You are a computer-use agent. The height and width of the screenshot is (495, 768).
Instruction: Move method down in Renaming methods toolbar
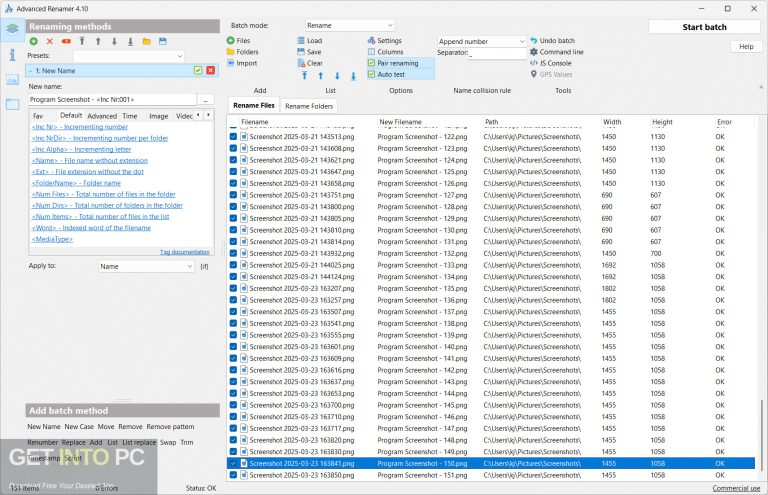click(x=114, y=42)
